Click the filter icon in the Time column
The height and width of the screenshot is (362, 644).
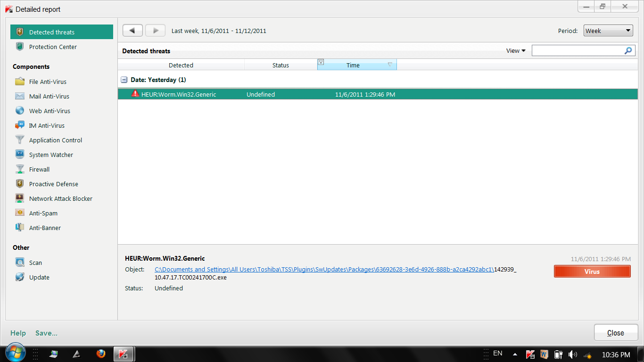pos(321,62)
